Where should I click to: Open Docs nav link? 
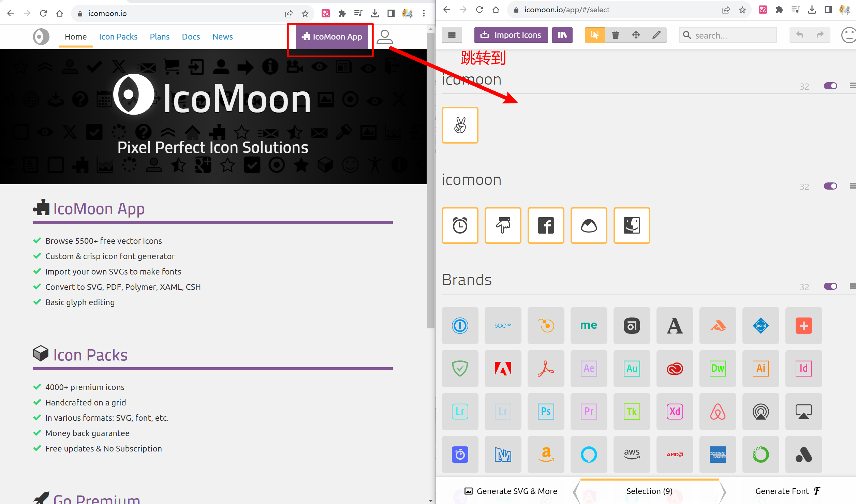click(x=191, y=37)
